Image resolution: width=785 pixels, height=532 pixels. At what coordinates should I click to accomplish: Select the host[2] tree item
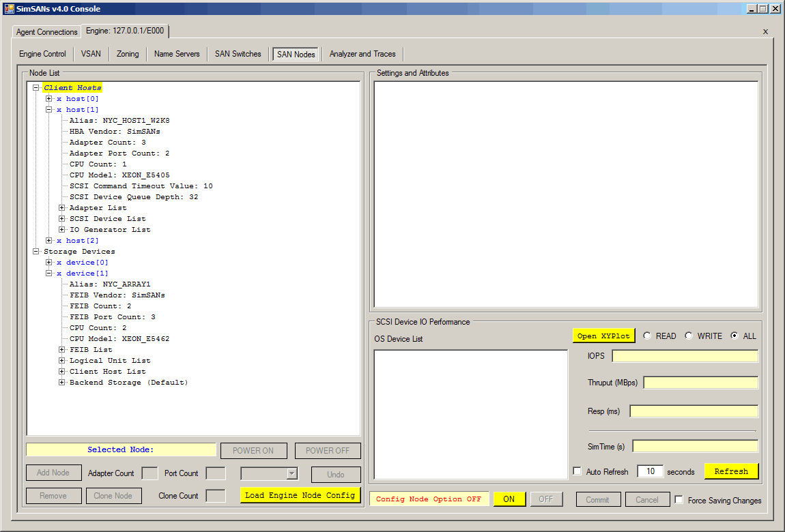82,241
